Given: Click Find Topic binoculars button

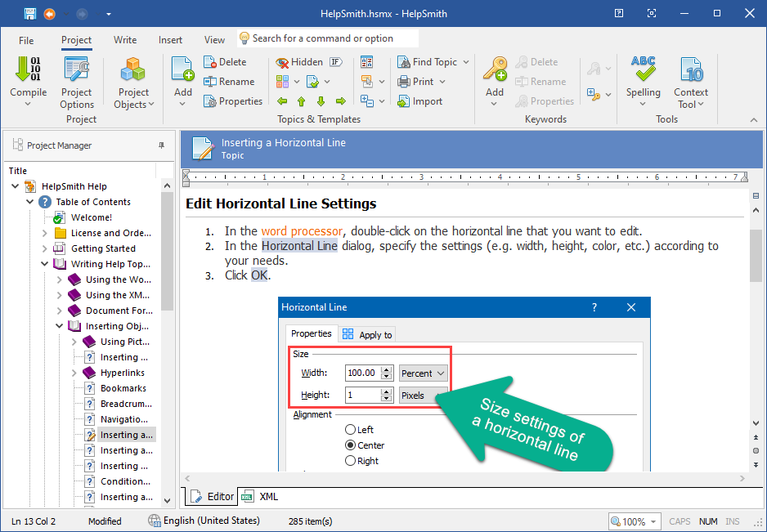Looking at the screenshot, I should point(427,62).
